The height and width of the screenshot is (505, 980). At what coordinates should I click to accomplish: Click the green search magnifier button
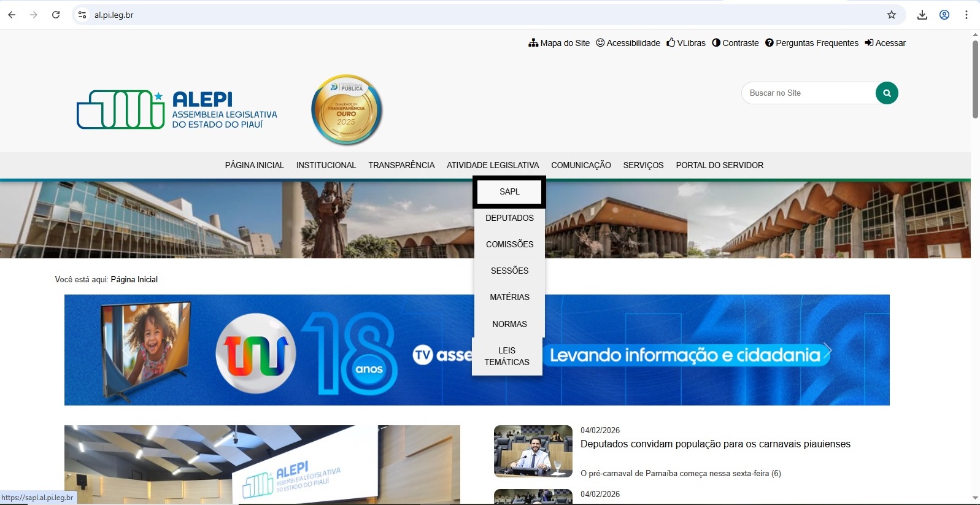[886, 93]
